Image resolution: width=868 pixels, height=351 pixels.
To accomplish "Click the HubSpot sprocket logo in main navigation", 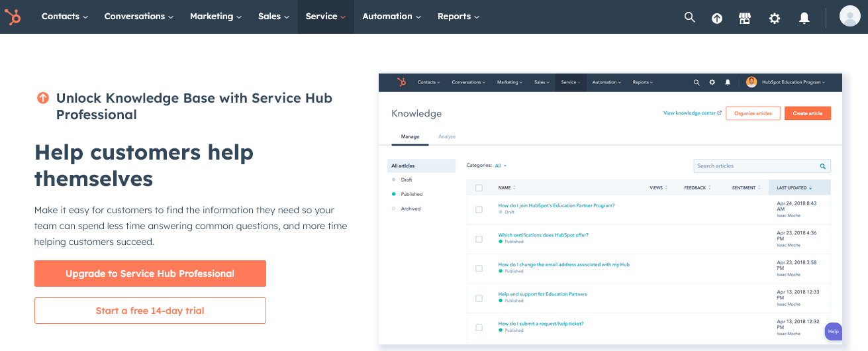I will (13, 17).
